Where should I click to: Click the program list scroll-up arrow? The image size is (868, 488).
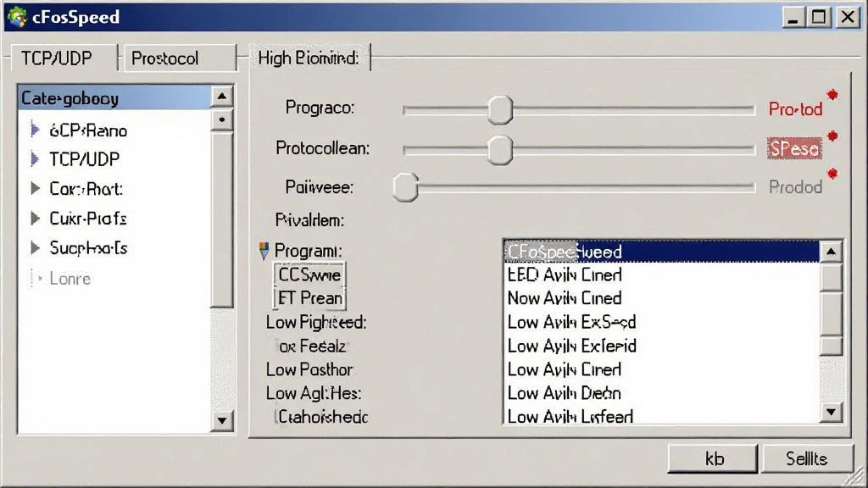[x=831, y=252]
